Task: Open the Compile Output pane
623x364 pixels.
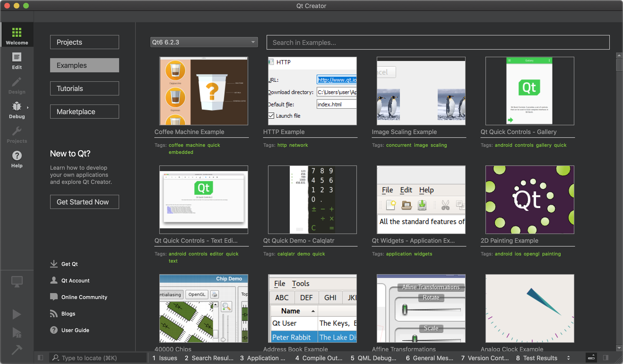Action: point(319,358)
